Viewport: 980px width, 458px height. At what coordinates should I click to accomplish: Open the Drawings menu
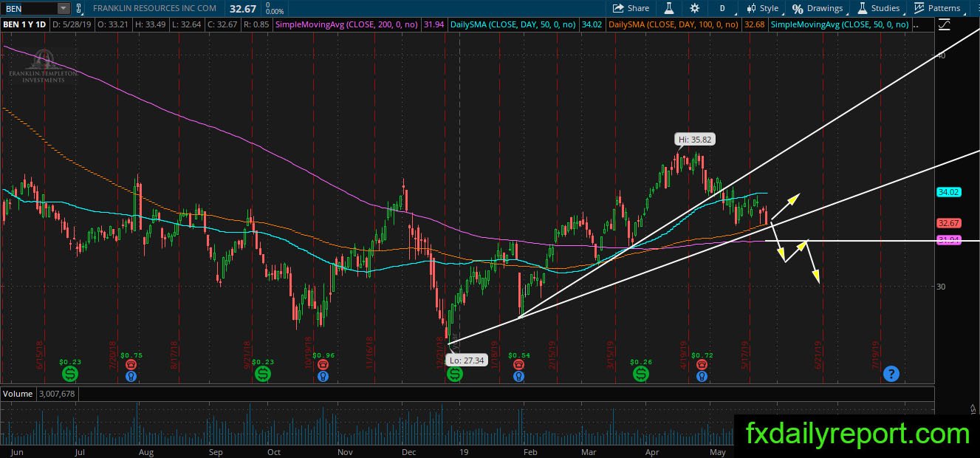[818, 8]
